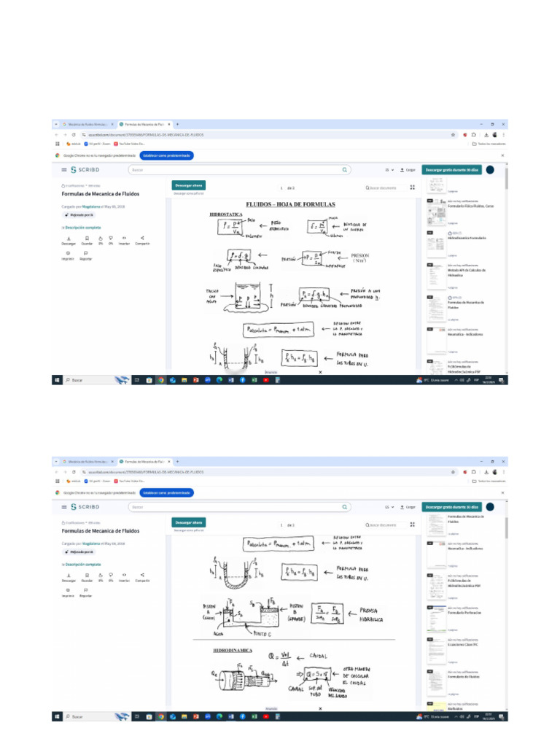Click the Compartir icon in lower screenshot
The width and height of the screenshot is (560, 747).
[x=142, y=575]
